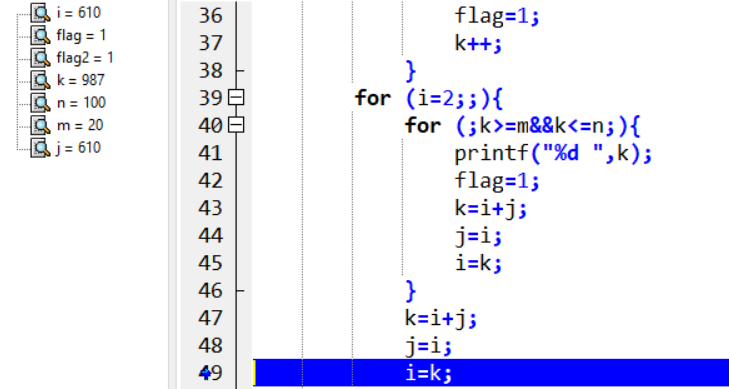This screenshot has width=729, height=389.
Task: Click line number 45 in the gutter
Action: (211, 263)
